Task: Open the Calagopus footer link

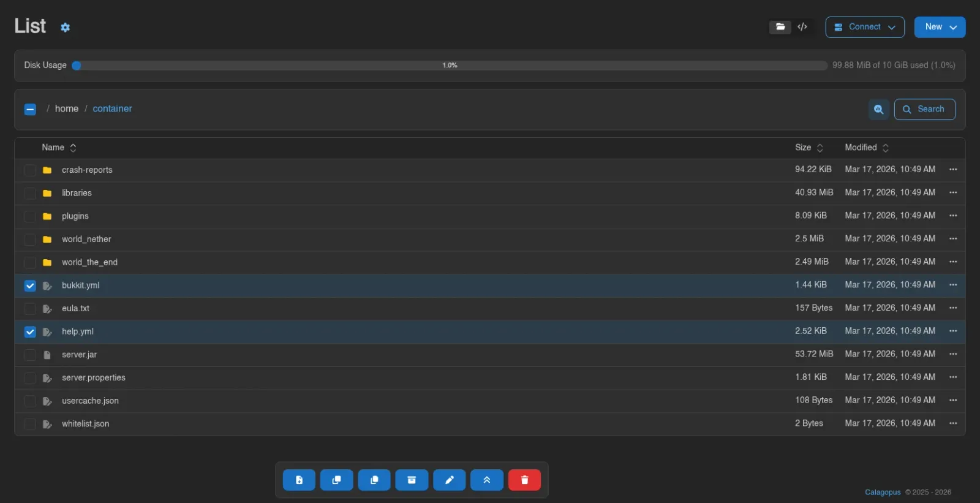Action: 883,493
